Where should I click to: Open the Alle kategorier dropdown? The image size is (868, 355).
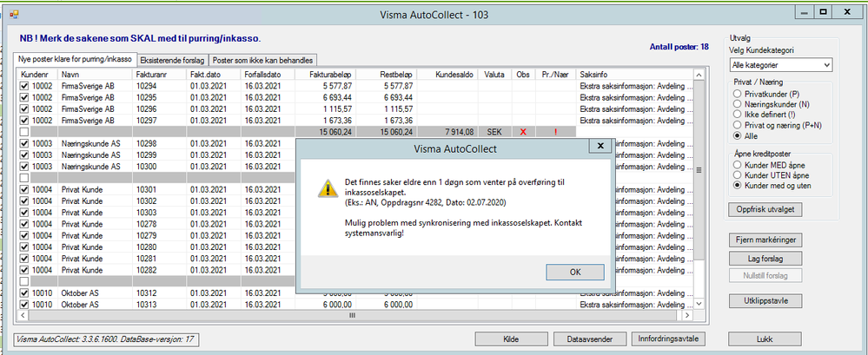click(x=780, y=65)
